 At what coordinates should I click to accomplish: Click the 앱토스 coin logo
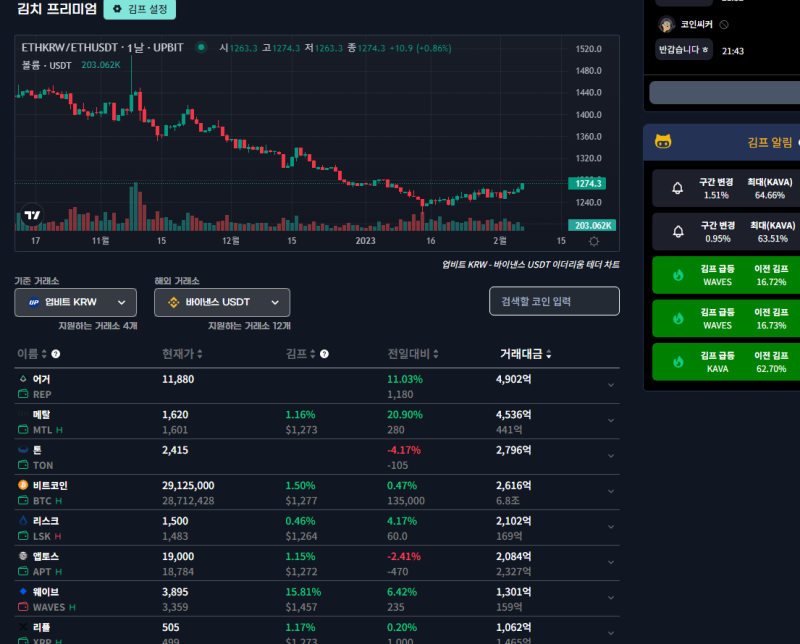tap(23, 556)
